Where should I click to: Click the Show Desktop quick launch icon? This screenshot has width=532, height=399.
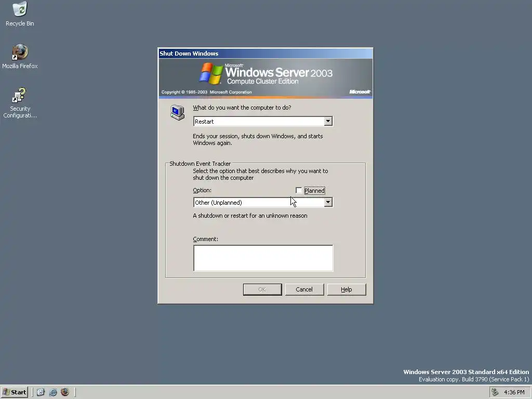(41, 392)
